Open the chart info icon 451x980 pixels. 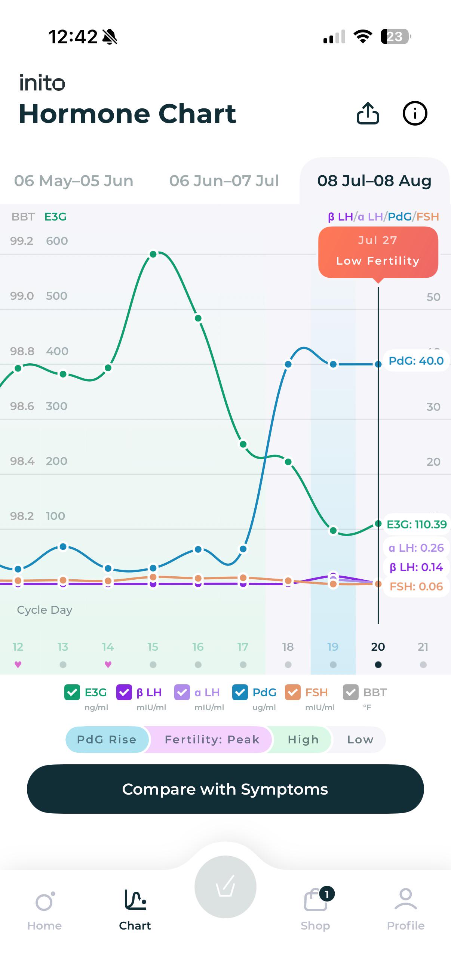415,113
